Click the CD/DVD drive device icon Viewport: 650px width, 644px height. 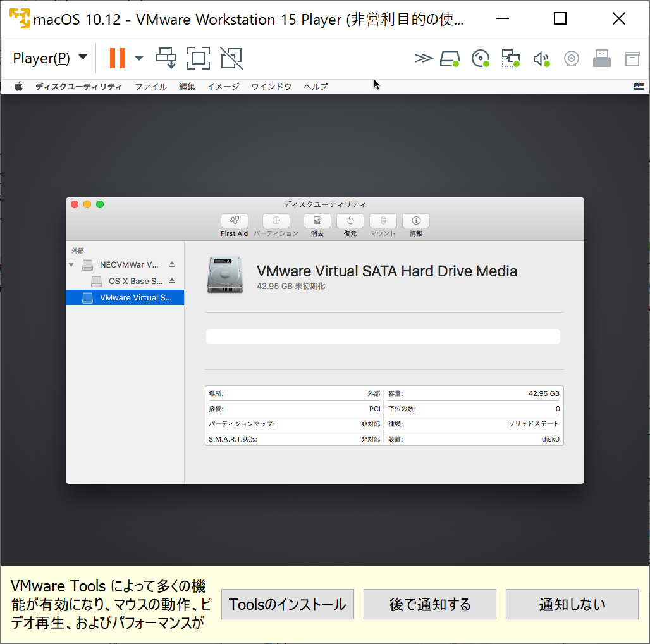click(x=481, y=58)
